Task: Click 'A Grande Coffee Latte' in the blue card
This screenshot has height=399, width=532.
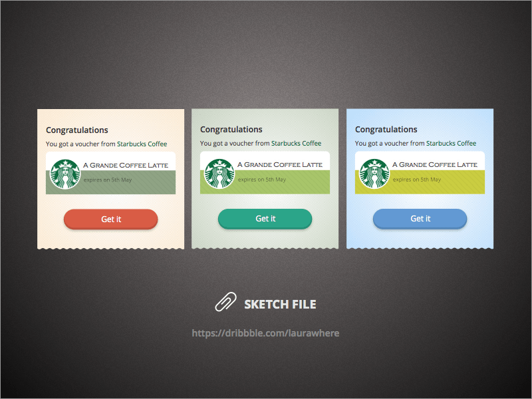Action: tap(435, 164)
